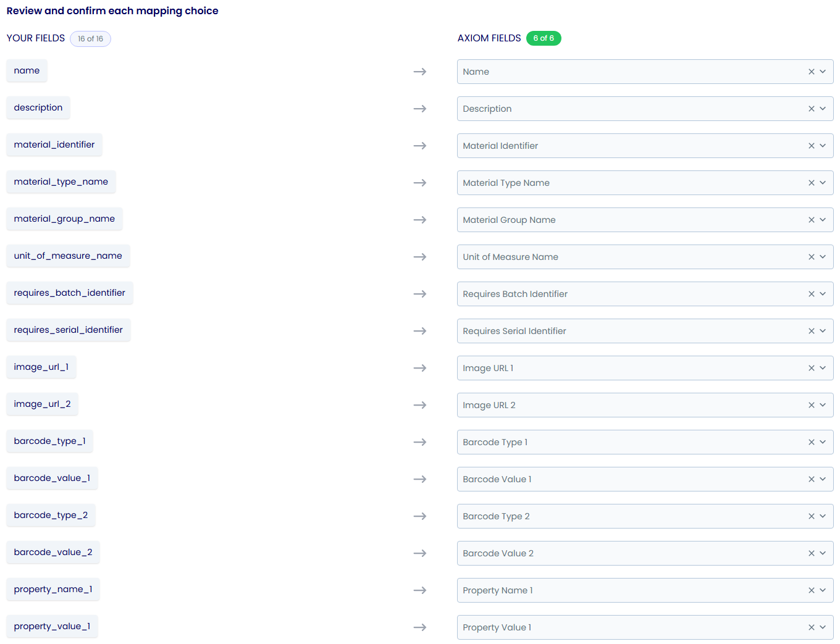
Task: Click the 'barcode_type_1' field chip
Action: click(x=50, y=441)
